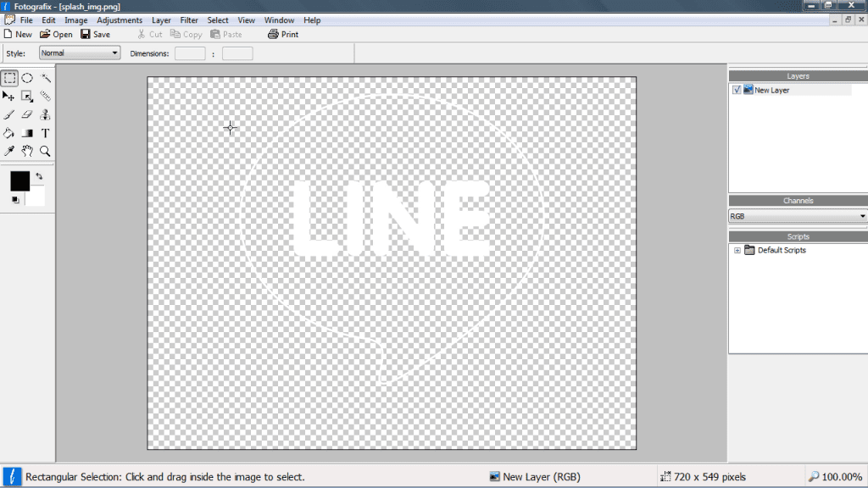The height and width of the screenshot is (488, 868).
Task: Open the File menu
Action: pyautogui.click(x=26, y=20)
